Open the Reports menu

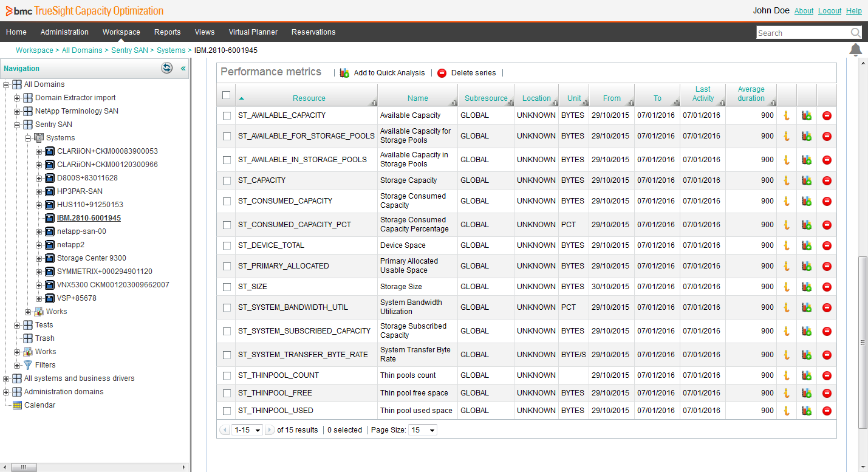coord(167,32)
